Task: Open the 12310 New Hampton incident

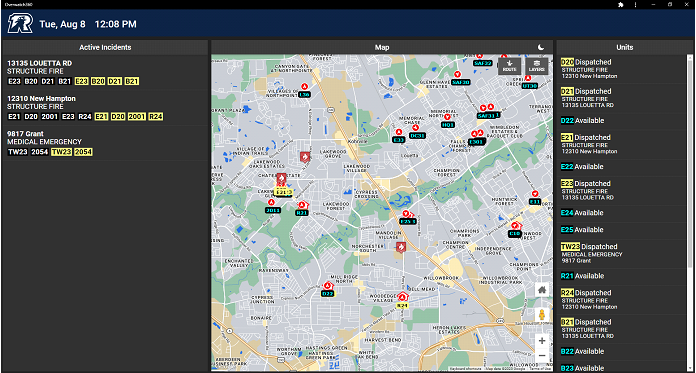Action: (105, 108)
